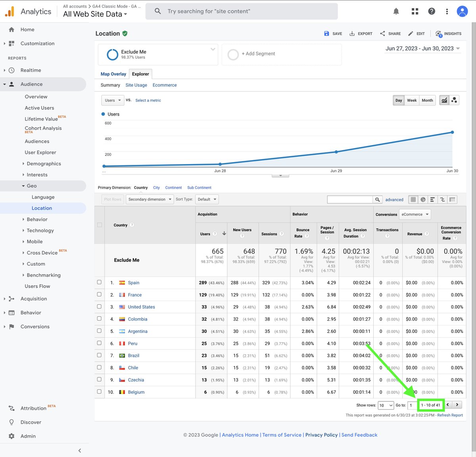Select the Site Usage tab
Image resolution: width=476 pixels, height=457 pixels.
(136, 85)
